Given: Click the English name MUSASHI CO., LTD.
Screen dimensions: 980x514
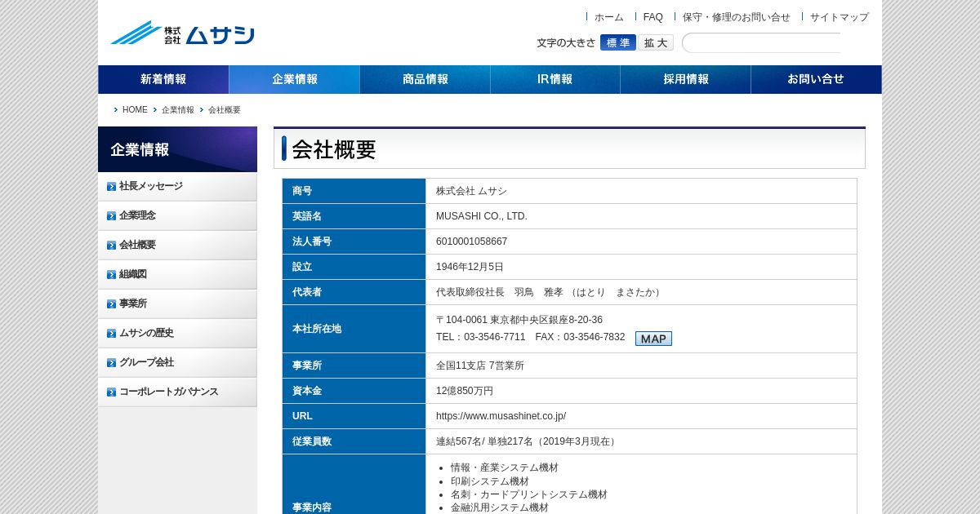Looking at the screenshot, I should coord(482,216).
